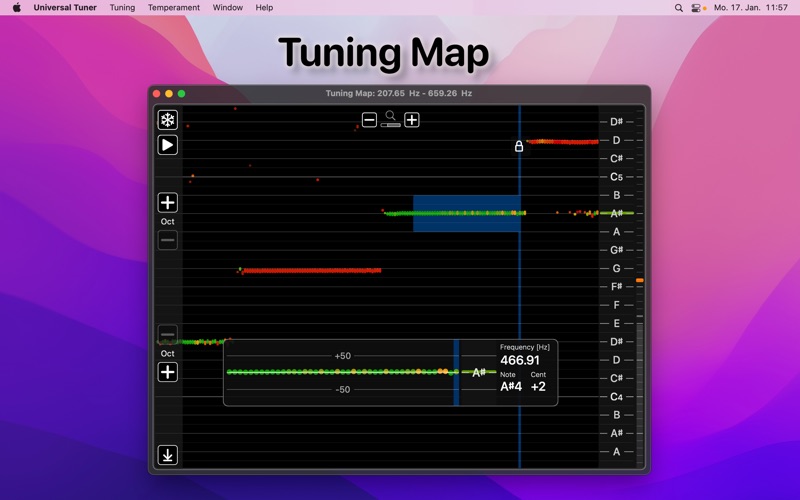Toggle the padlock on the cursor line
This screenshot has height=500, width=800.
(x=519, y=146)
